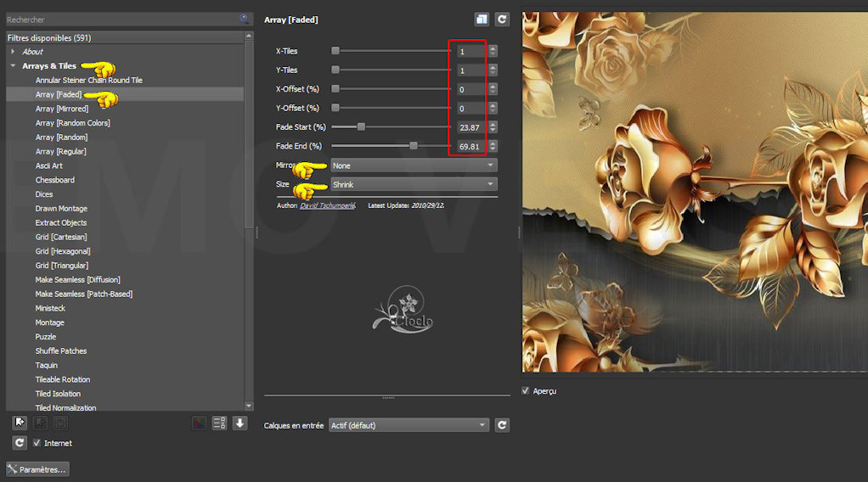Expand the About category in filter list
Screen dimensions: 868x482
pyautogui.click(x=13, y=52)
